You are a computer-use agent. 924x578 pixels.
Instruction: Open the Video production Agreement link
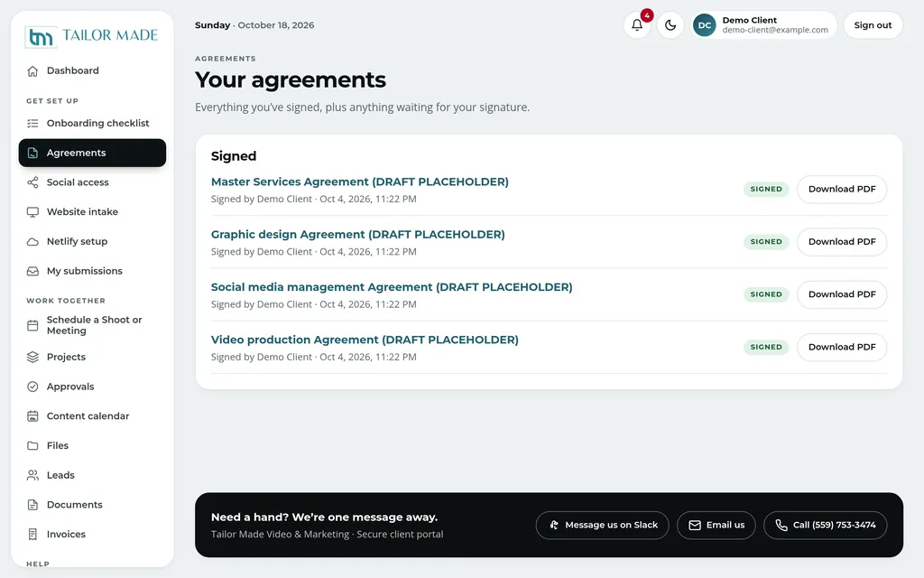click(365, 340)
